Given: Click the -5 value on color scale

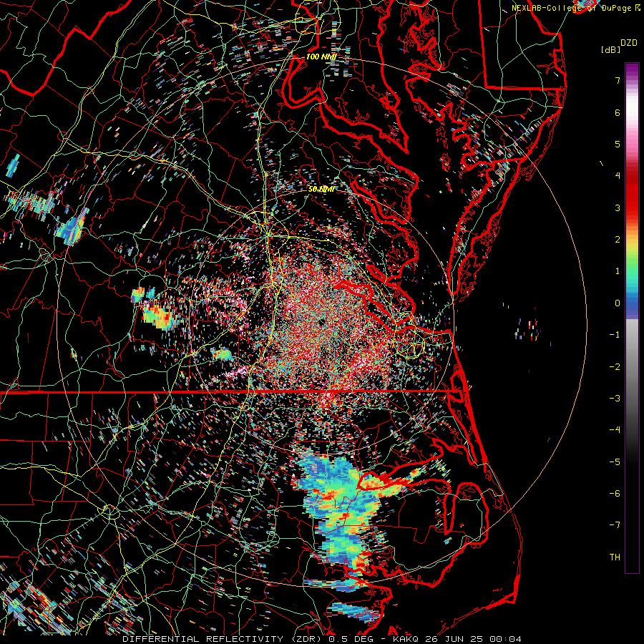Looking at the screenshot, I should tap(615, 462).
